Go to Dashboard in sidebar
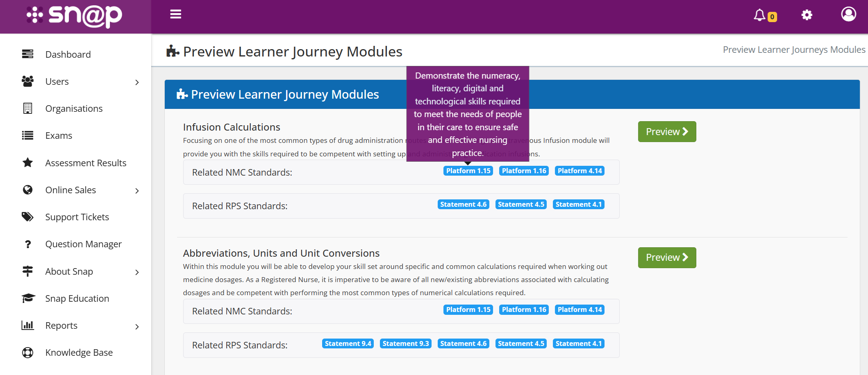Screen dimensions: 868x375 (x=68, y=54)
